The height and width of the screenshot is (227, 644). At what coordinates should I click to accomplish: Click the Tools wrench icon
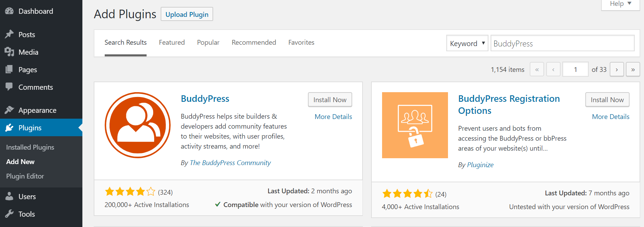point(9,214)
